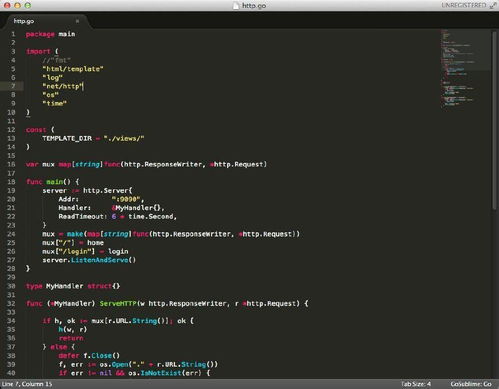This screenshot has height=389, width=499.
Task: Click 'MyHandler{}' on the Handler line
Action: tap(138, 208)
